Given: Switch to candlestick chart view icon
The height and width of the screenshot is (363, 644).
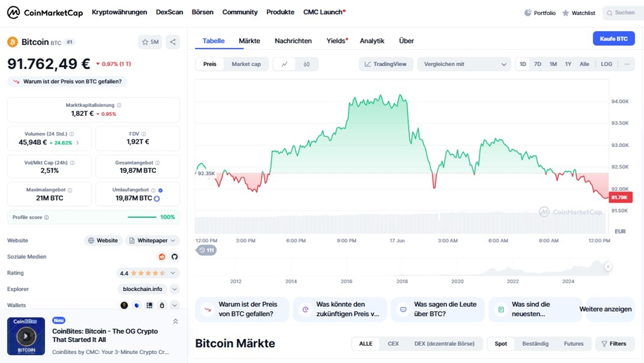Looking at the screenshot, I should [x=306, y=64].
